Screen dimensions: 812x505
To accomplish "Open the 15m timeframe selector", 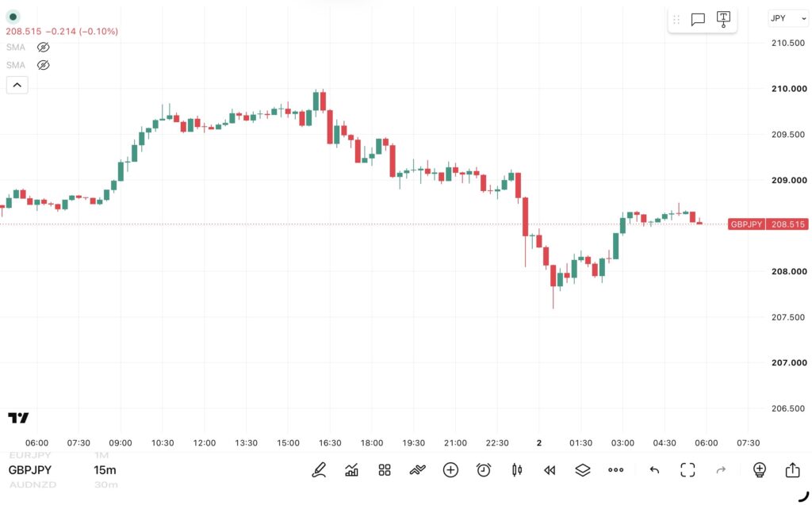I will click(105, 470).
